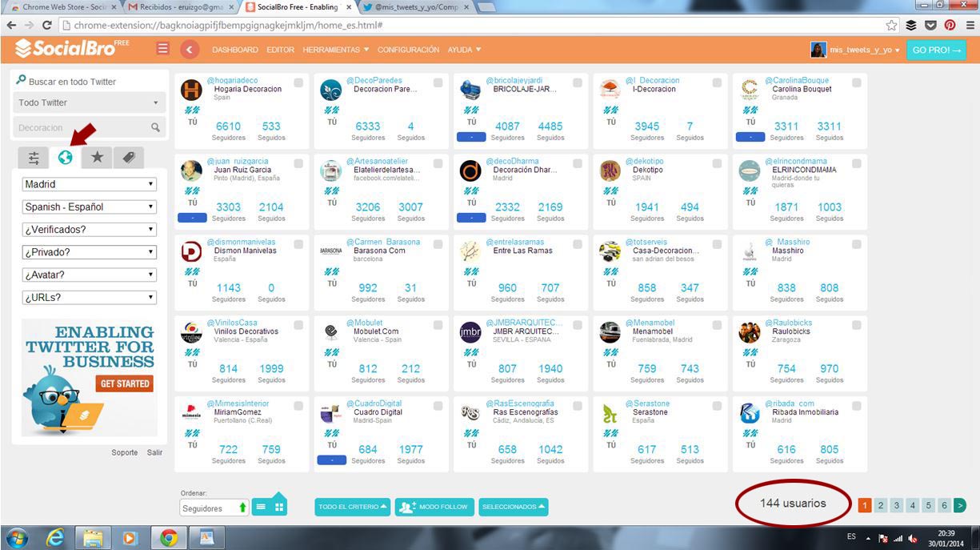Click the GO PRO! button
Image resolution: width=980 pixels, height=550 pixels.
click(936, 50)
